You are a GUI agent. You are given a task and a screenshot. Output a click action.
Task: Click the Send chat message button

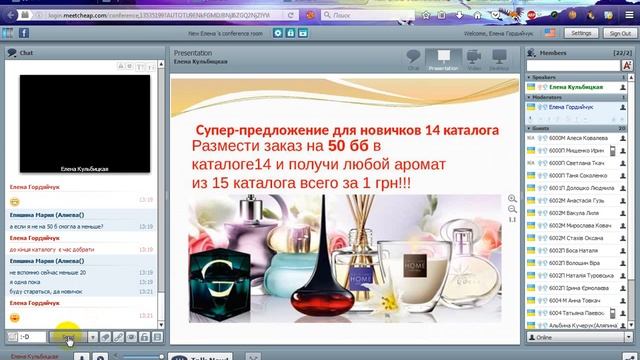[x=68, y=337]
